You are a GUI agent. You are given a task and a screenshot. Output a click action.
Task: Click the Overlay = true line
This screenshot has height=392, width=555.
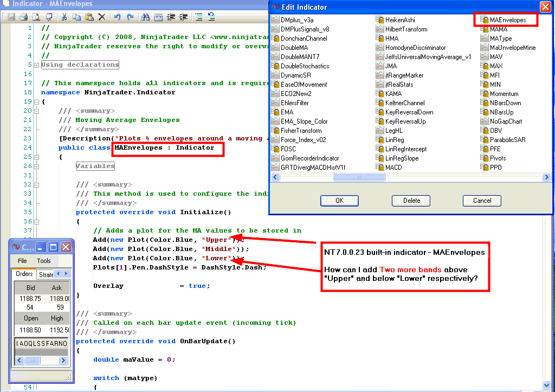[152, 286]
